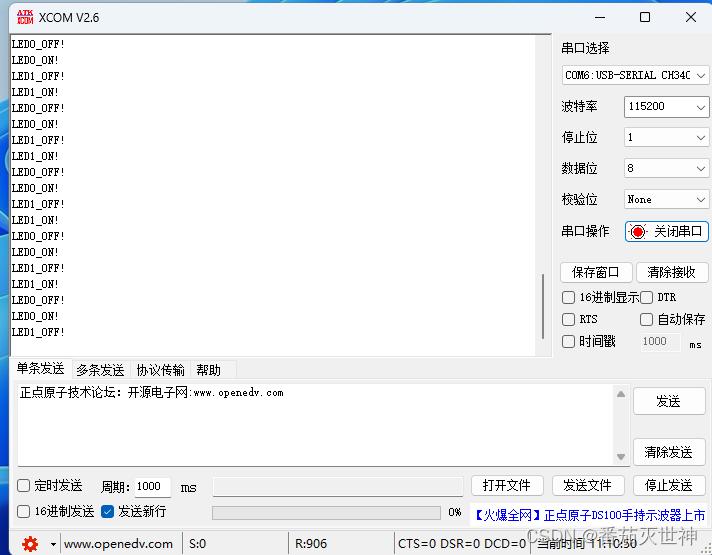
Task: Enable 16进制发送 hex send checkbox
Action: (x=23, y=511)
